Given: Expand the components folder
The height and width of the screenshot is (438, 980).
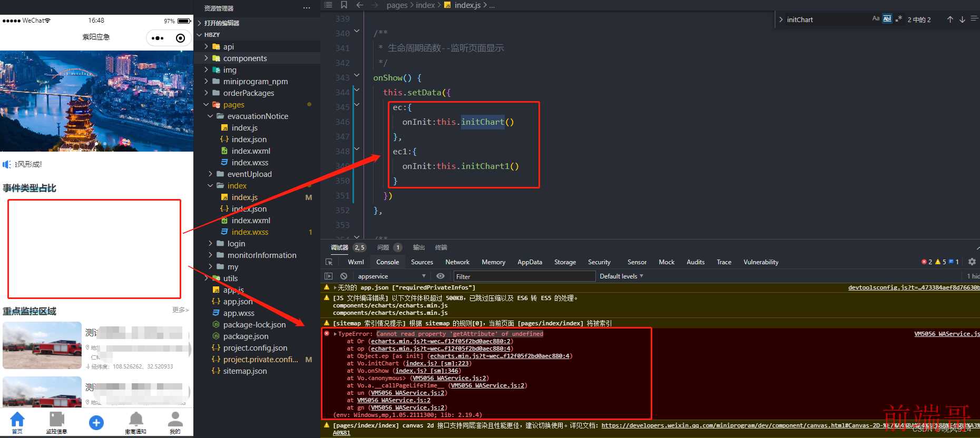Looking at the screenshot, I should point(206,58).
